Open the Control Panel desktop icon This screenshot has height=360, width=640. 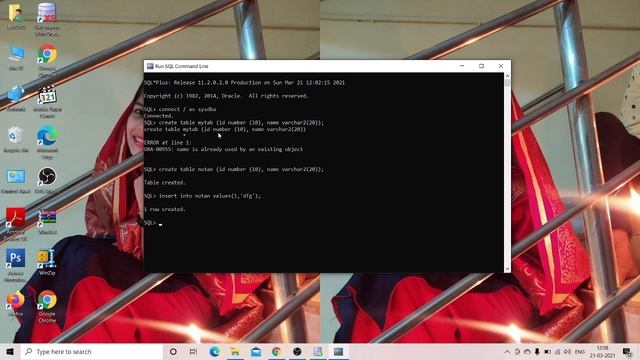pyautogui.click(x=16, y=181)
